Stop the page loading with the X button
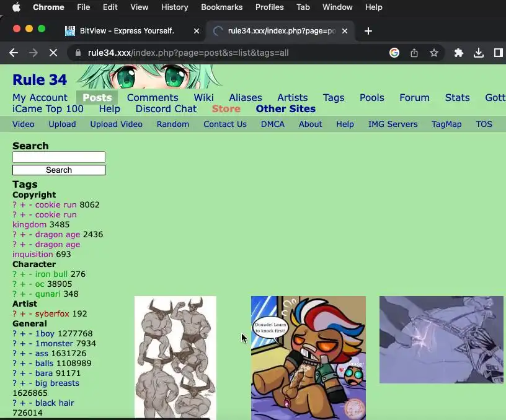The width and height of the screenshot is (506, 420). click(53, 53)
